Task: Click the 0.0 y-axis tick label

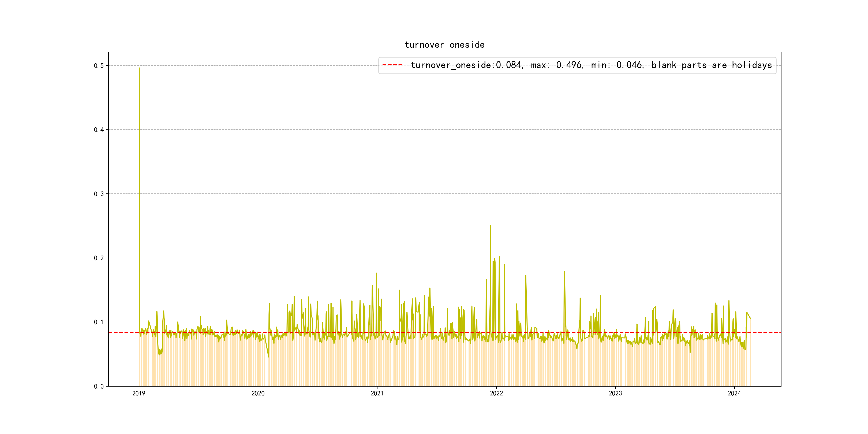Action: pos(99,387)
